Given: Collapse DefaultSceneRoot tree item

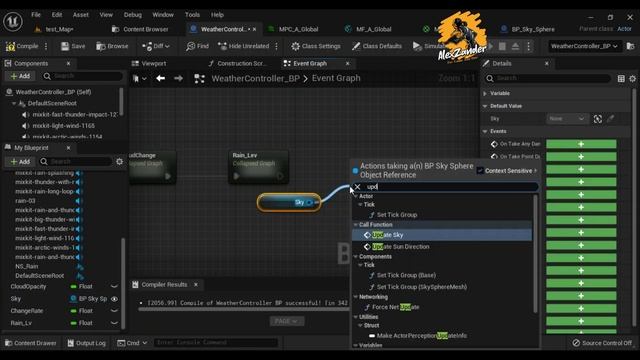Looking at the screenshot, I should click(14, 104).
